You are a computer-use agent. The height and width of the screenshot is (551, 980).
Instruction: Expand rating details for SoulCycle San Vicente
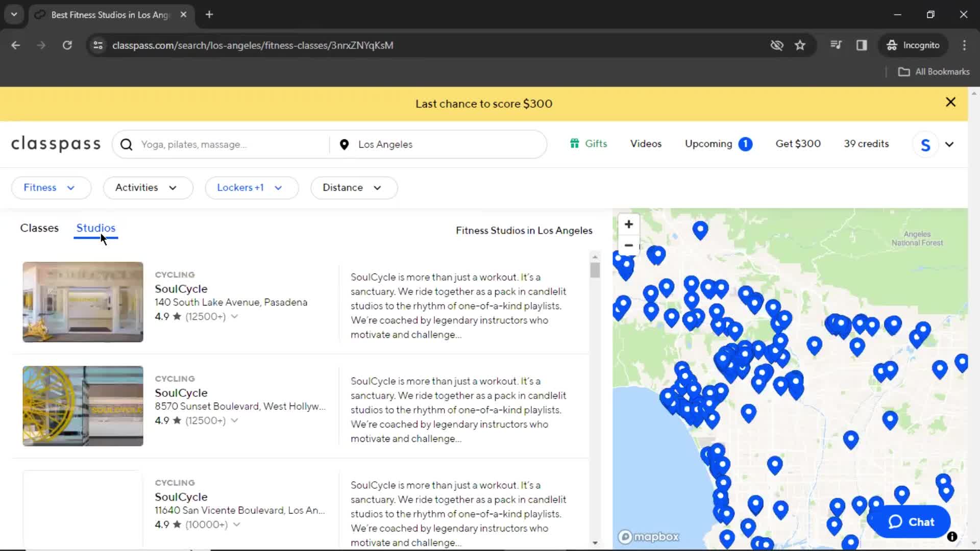point(236,525)
